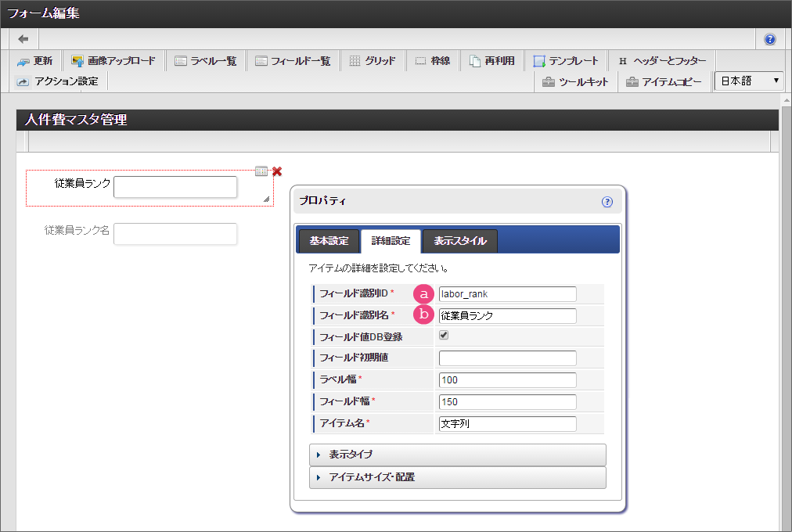This screenshot has width=792, height=532.
Task: Expand the アイテムサイズ・配置 section
Action: point(457,477)
